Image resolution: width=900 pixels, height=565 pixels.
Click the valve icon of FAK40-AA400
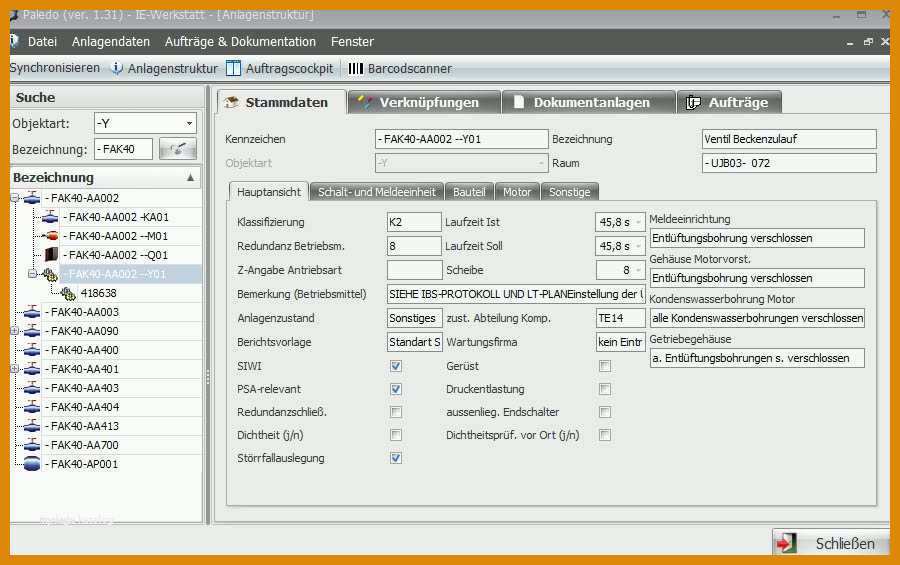tap(32, 350)
